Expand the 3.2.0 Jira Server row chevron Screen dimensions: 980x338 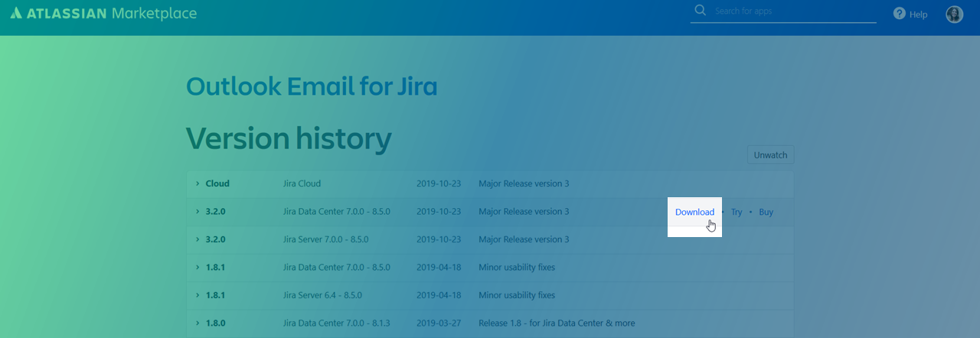point(197,239)
